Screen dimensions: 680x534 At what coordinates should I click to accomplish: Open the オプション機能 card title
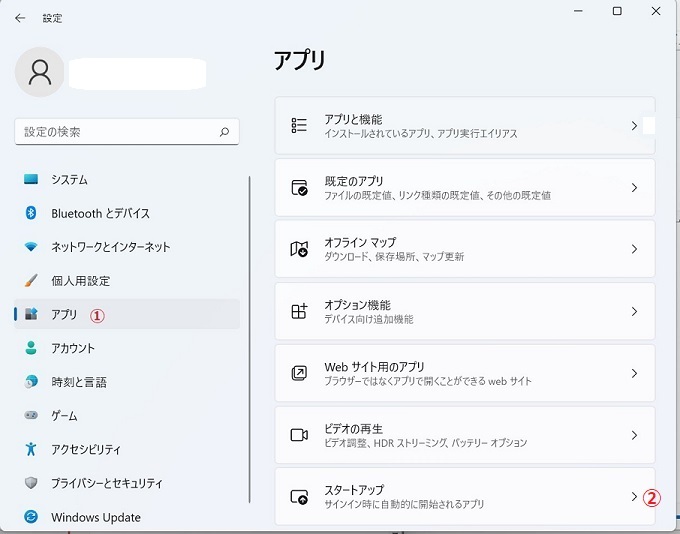click(x=357, y=305)
